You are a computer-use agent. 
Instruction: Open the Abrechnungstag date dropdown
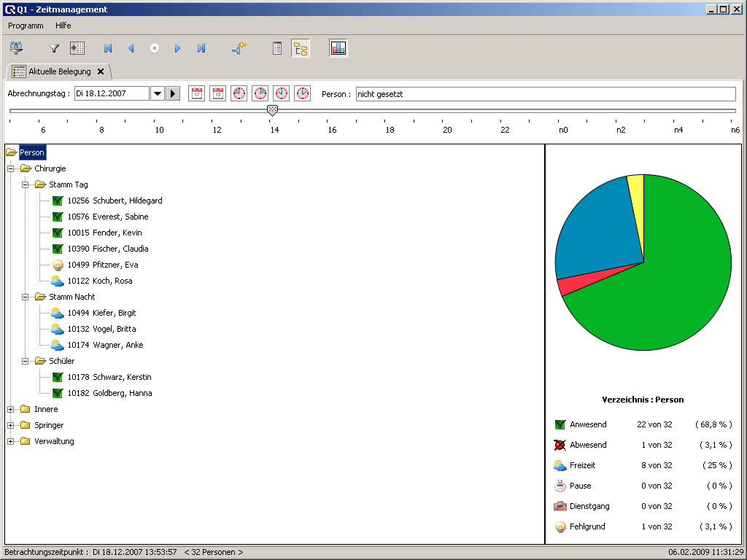point(157,93)
